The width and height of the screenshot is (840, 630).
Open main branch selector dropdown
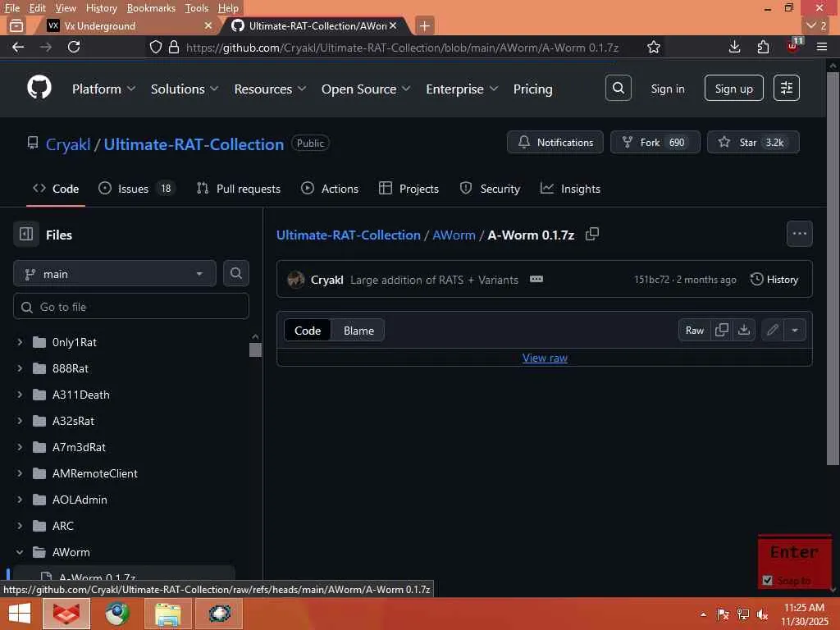(115, 274)
